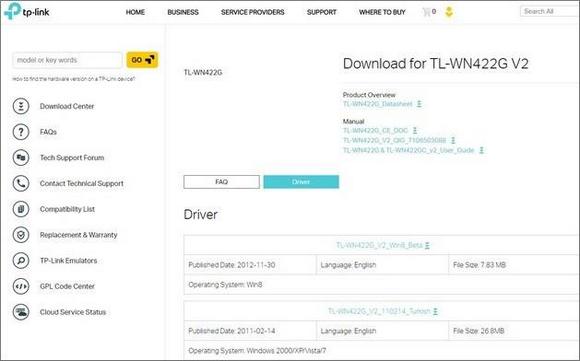Download the TL-WN422G_Datasheet file
580x361 pixels.
tap(378, 104)
